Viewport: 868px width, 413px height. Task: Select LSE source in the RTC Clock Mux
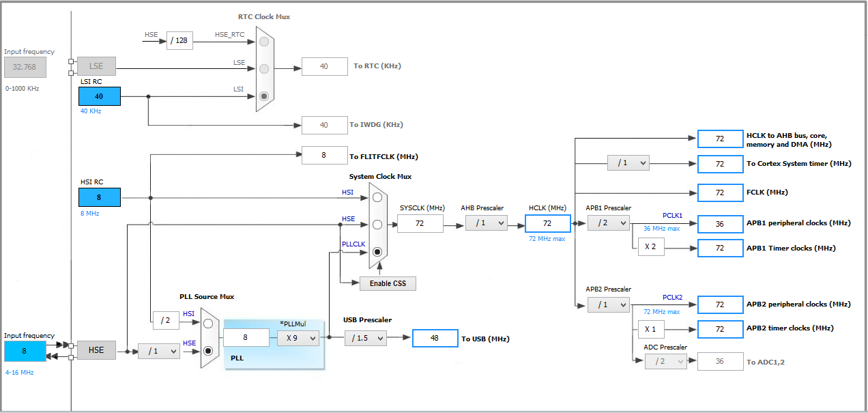click(x=264, y=68)
